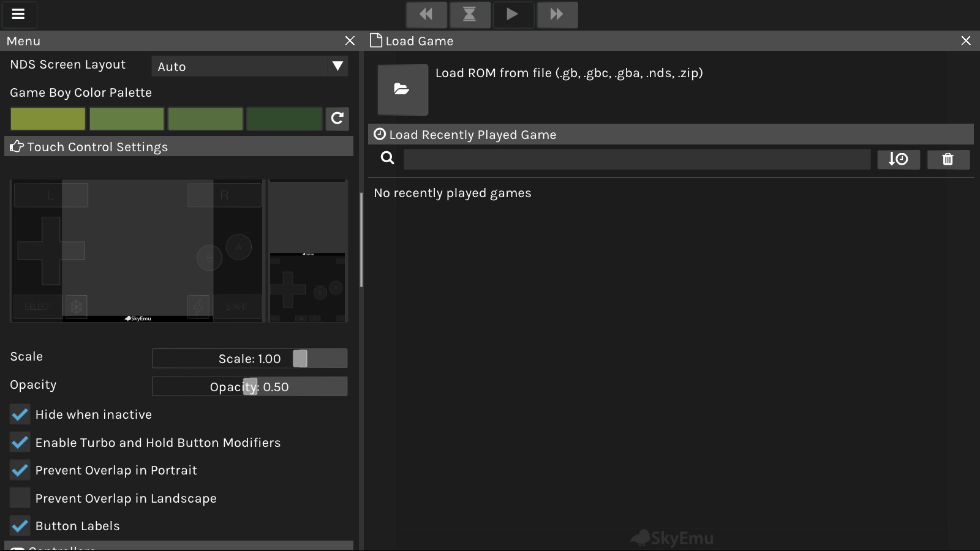Collapse the Touch Control Settings header

click(x=179, y=146)
